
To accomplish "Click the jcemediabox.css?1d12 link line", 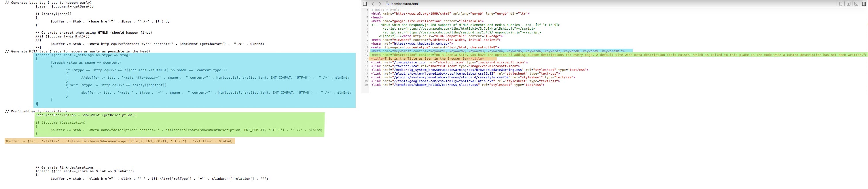I will [466, 73].
